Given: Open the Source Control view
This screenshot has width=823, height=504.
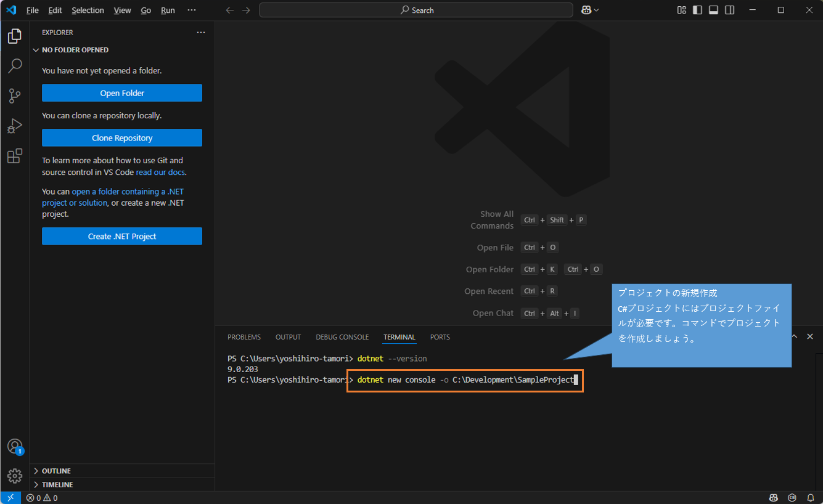Looking at the screenshot, I should (15, 96).
